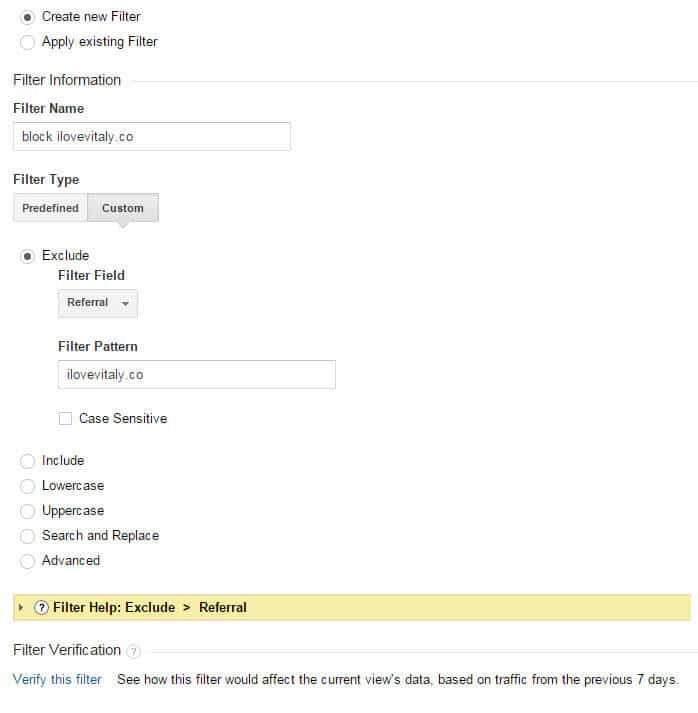
Task: Open the Verify this filter link
Action: tap(57, 679)
